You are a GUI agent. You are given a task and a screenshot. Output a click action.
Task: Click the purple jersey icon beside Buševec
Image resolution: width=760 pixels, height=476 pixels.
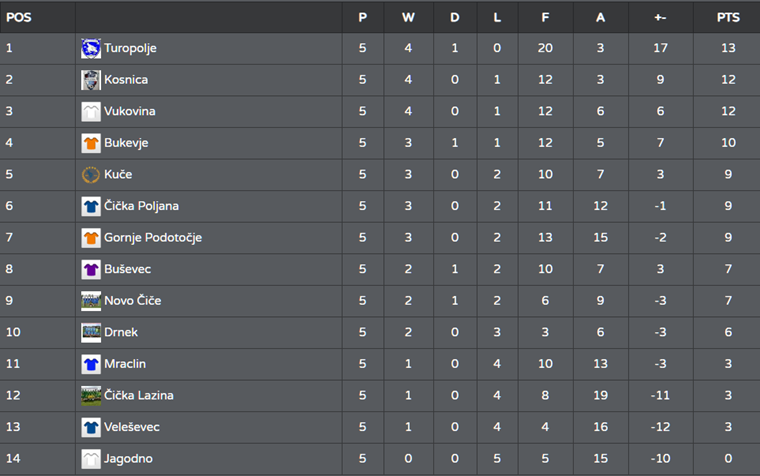point(91,269)
